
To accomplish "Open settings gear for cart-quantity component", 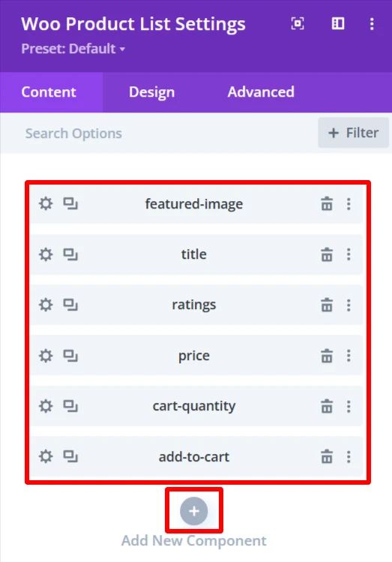I will tap(46, 407).
